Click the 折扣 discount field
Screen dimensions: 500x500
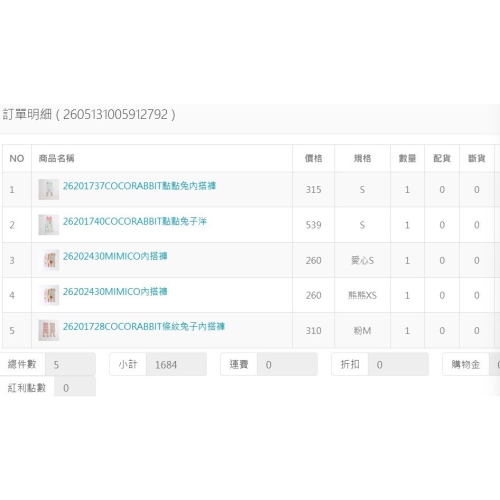tap(398, 364)
